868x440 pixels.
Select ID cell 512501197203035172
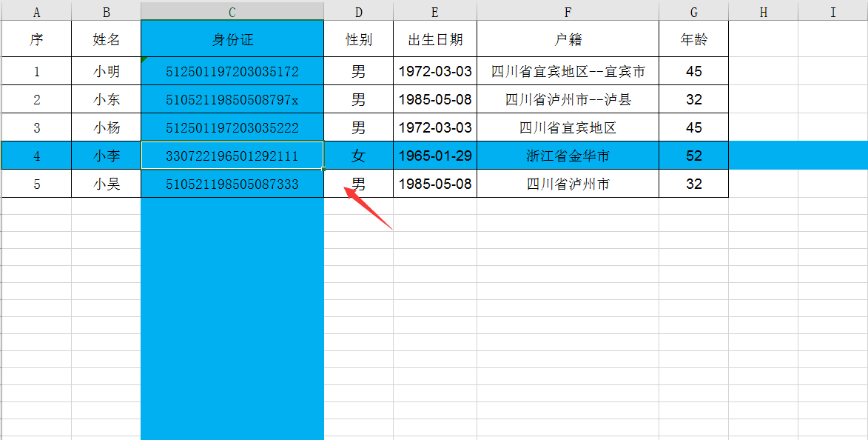[232, 71]
